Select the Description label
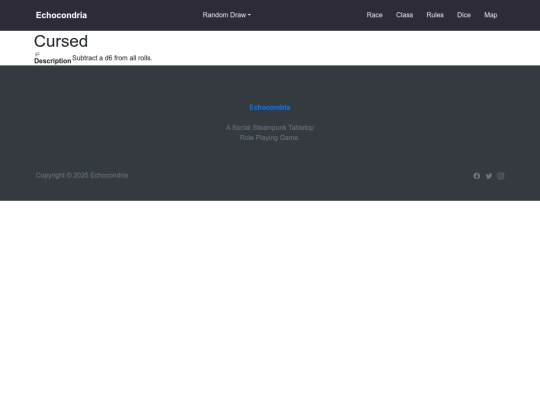 point(53,61)
